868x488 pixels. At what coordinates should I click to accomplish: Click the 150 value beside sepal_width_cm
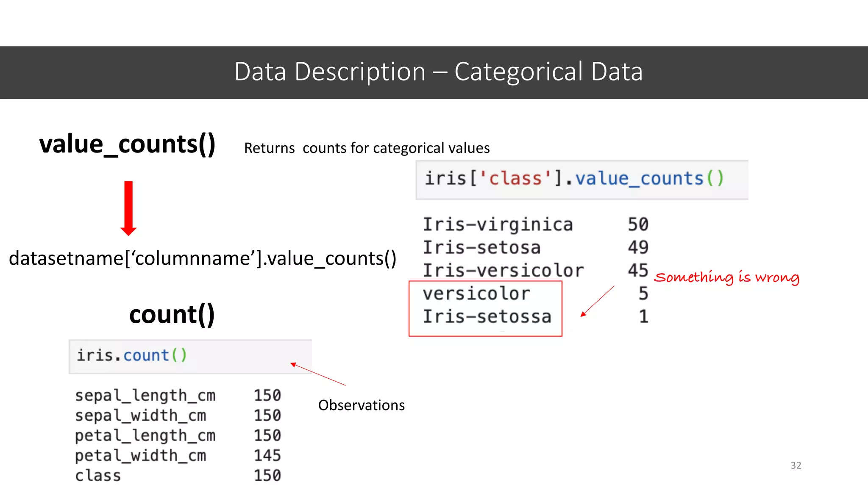tap(267, 416)
